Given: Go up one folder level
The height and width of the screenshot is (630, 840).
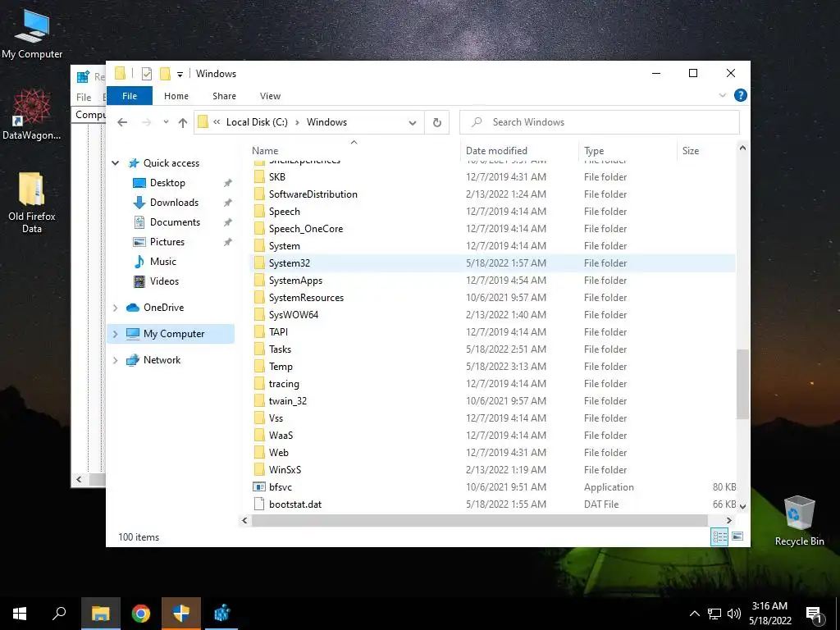Looking at the screenshot, I should 183,123.
